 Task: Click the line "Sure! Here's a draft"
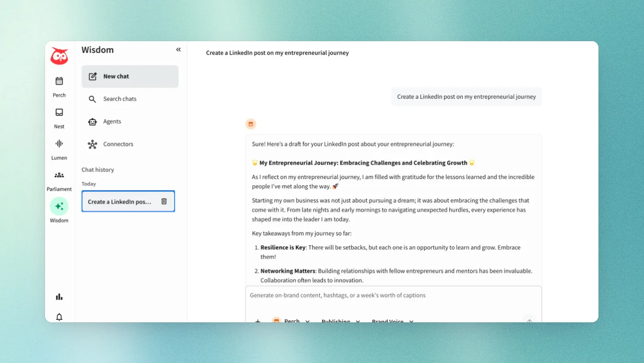pyautogui.click(x=353, y=144)
